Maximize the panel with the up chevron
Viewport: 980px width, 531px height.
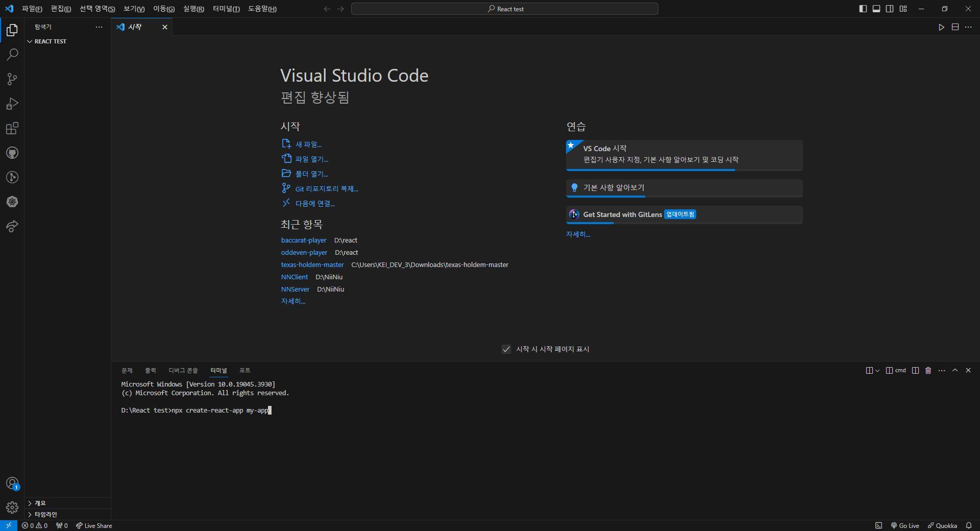tap(955, 370)
